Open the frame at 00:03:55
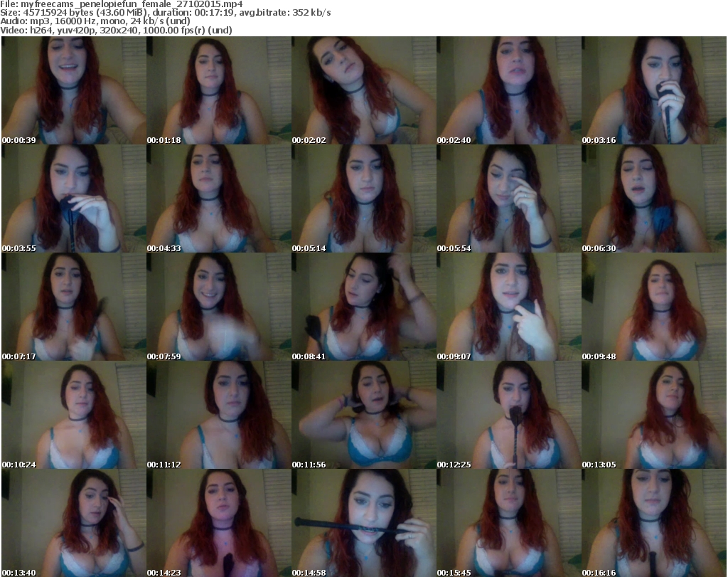The width and height of the screenshot is (728, 577). click(x=74, y=198)
